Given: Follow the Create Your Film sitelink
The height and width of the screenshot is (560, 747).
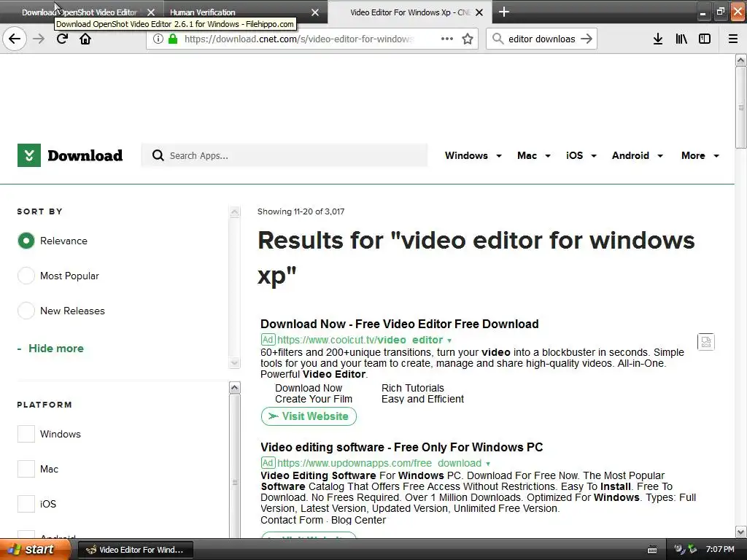Looking at the screenshot, I should pyautogui.click(x=314, y=399).
